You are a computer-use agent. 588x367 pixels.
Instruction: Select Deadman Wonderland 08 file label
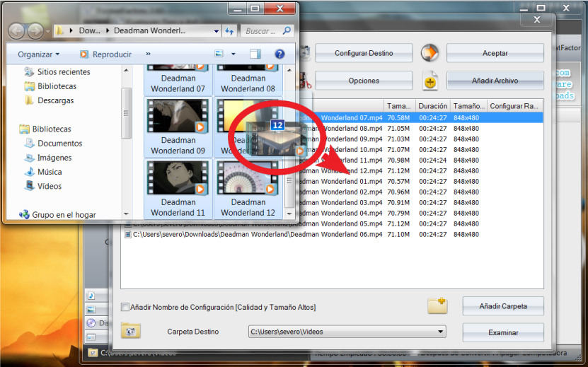coord(248,83)
